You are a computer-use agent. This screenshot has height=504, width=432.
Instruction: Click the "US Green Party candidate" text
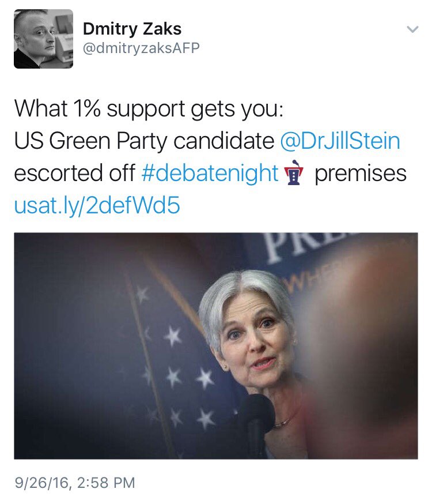[145, 141]
